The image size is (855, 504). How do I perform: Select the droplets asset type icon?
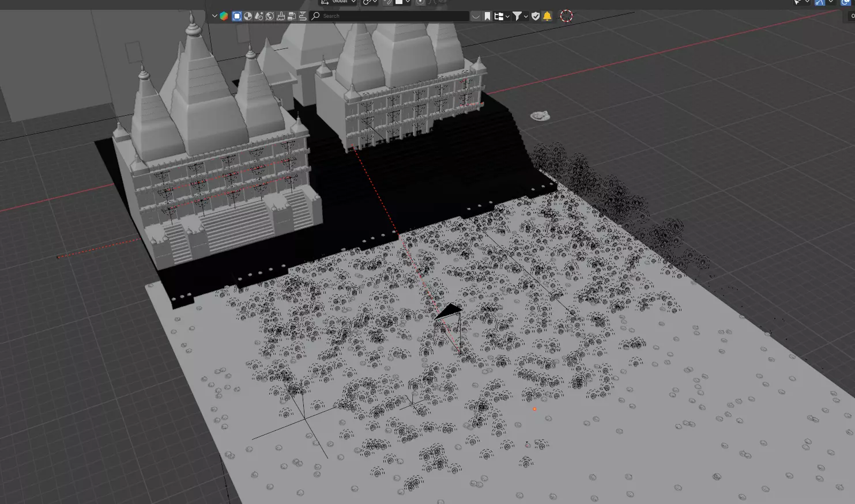click(259, 16)
